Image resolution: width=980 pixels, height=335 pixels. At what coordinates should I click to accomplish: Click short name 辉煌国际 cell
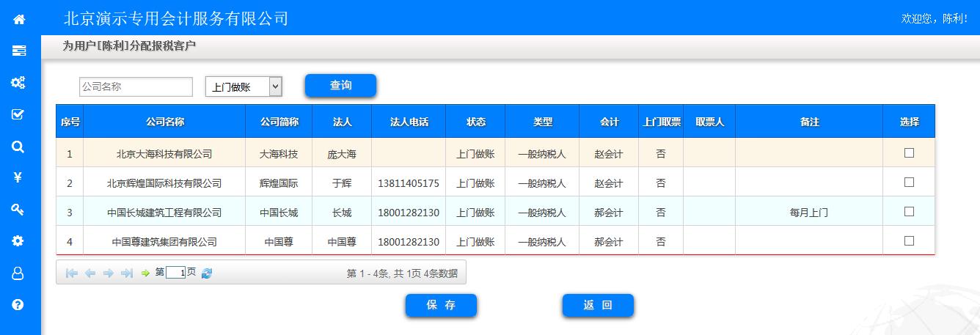point(279,183)
